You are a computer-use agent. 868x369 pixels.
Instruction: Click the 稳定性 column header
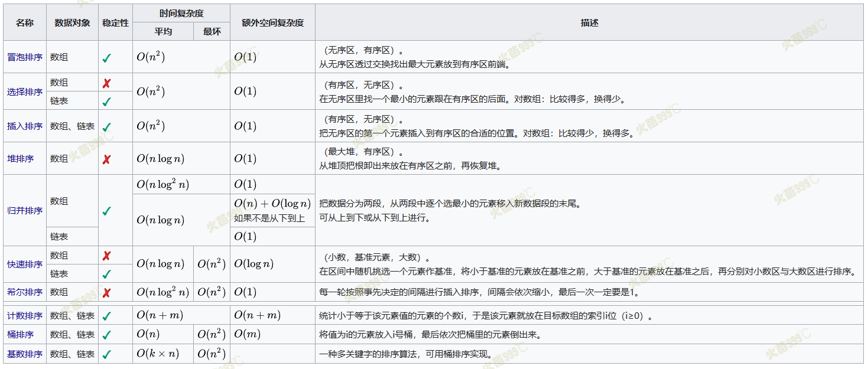tap(115, 22)
